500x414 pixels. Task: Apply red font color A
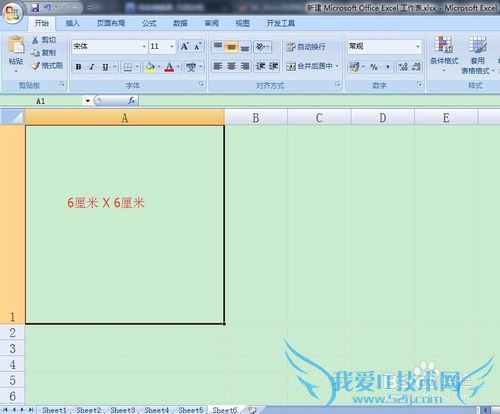pos(169,67)
